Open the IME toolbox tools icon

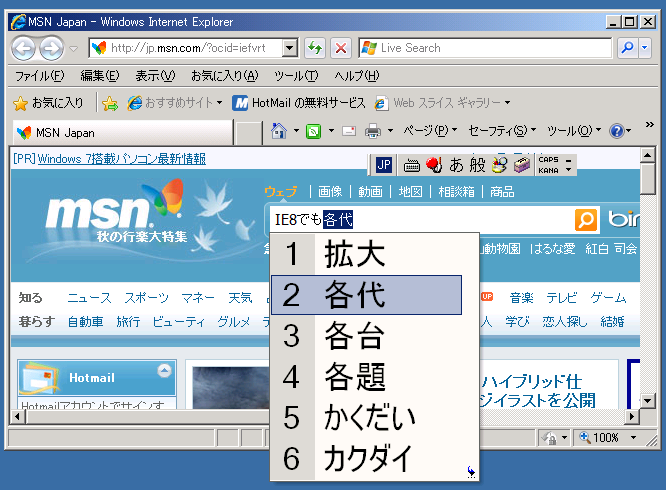pos(522,165)
